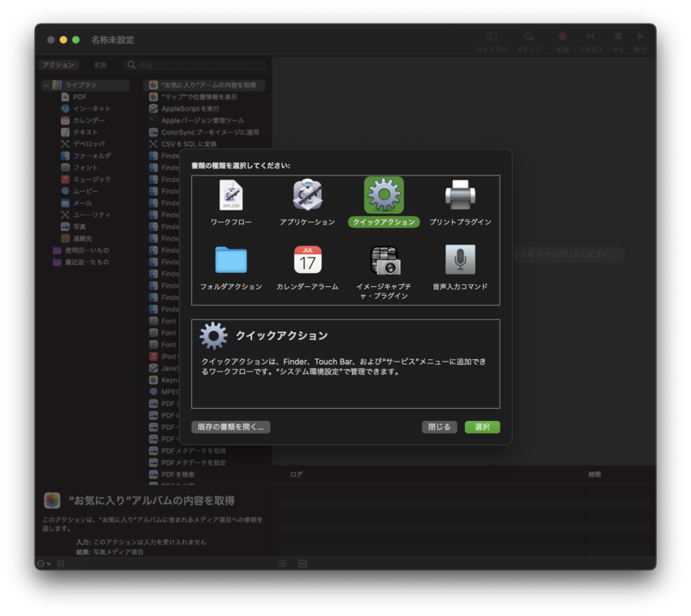Choose the アプリケーション robot icon

307,195
